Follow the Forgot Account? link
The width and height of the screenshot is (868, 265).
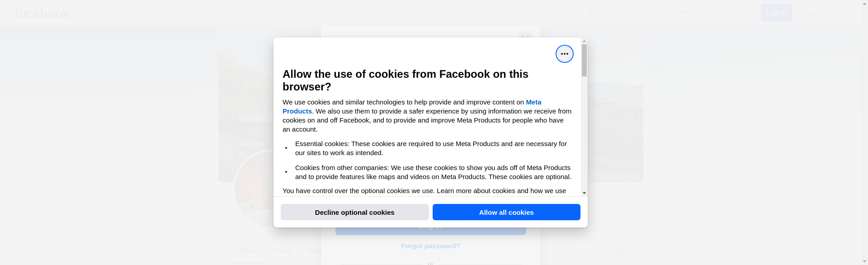[x=822, y=13]
